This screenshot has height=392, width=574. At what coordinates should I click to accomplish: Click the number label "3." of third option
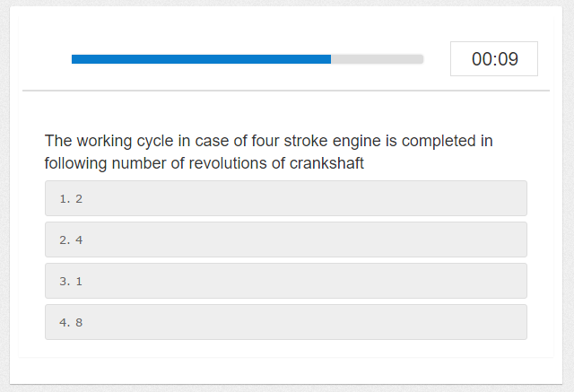point(64,281)
